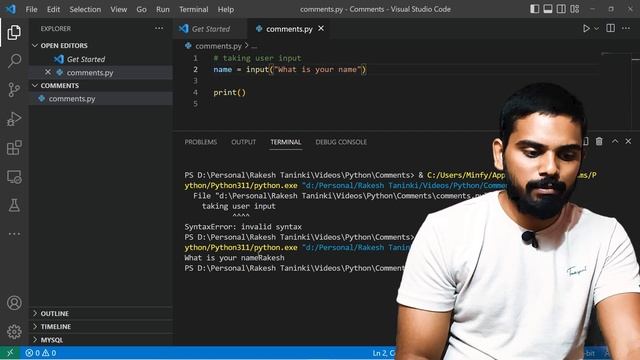640x360 pixels.
Task: Open the Selection menu
Action: [85, 9]
